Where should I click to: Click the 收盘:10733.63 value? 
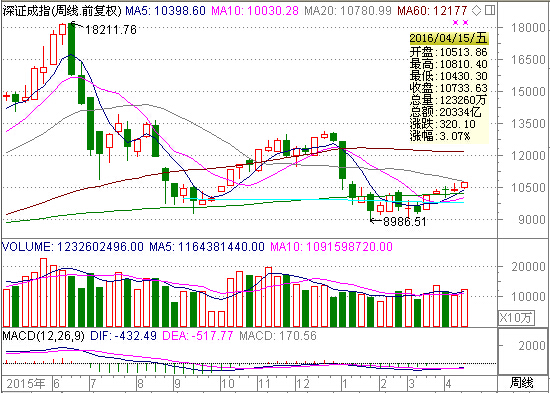click(x=449, y=88)
